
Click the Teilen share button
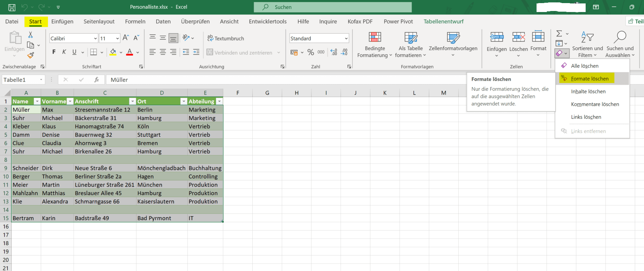coord(635,21)
